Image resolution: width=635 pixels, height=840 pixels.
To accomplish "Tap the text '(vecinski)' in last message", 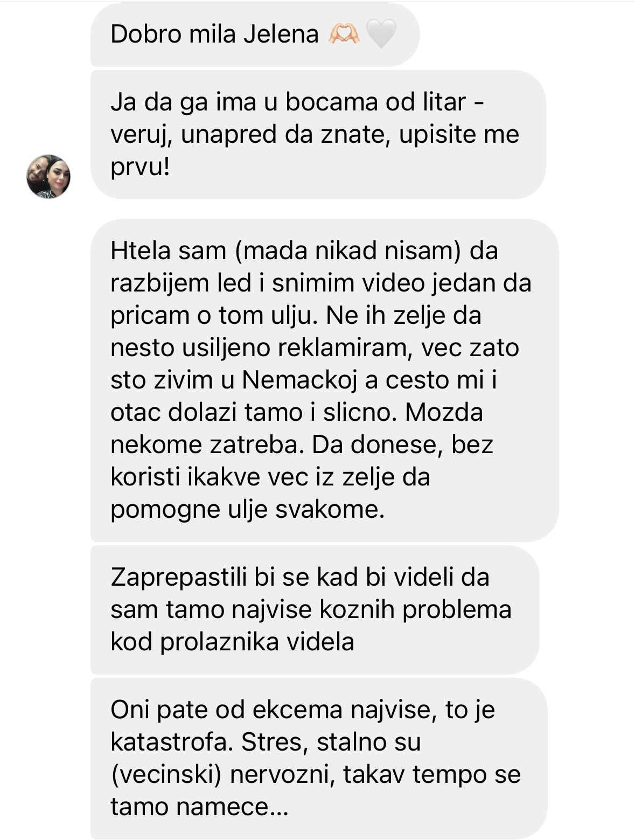I will [x=166, y=774].
